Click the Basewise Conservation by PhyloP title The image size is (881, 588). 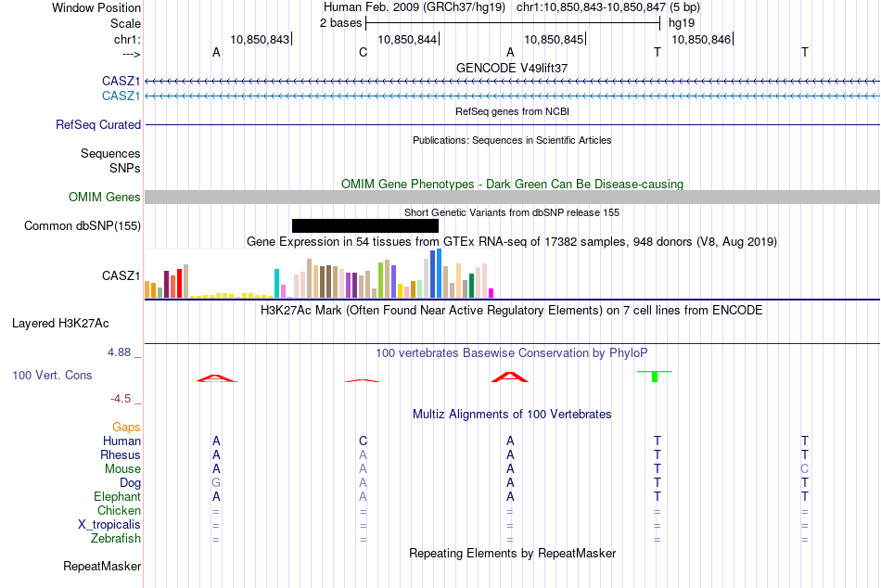coord(512,353)
